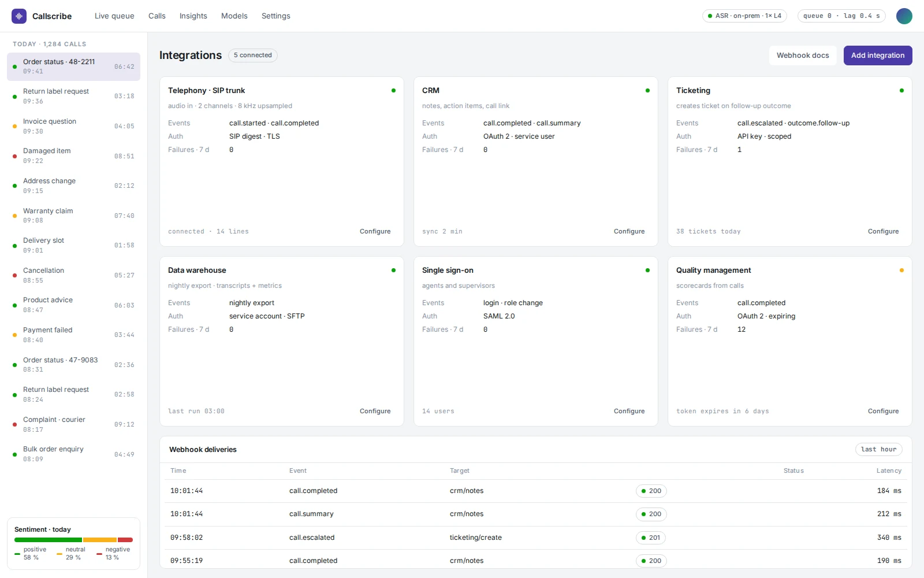The width and height of the screenshot is (924, 578).
Task: Configure the Quality management integration
Action: point(883,411)
